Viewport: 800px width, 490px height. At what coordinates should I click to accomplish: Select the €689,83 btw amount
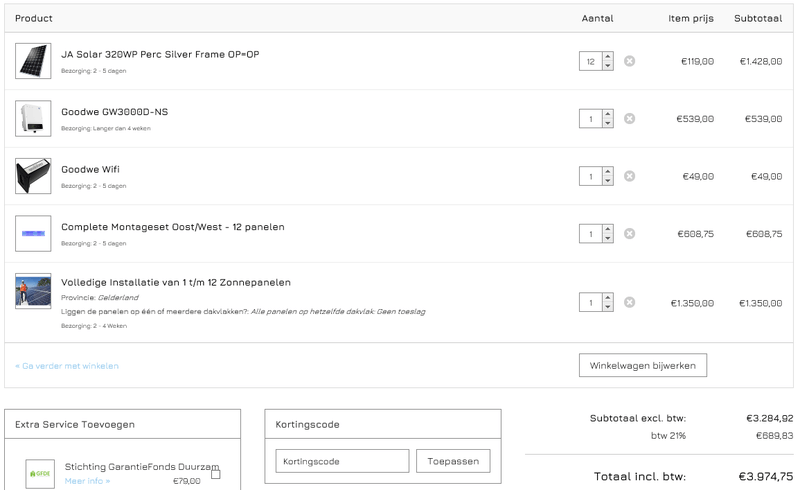click(x=774, y=435)
